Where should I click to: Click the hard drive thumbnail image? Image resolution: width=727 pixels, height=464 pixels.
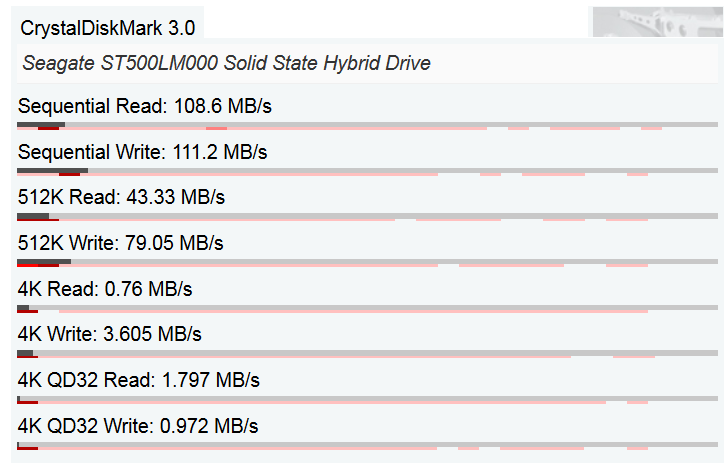click(x=657, y=22)
